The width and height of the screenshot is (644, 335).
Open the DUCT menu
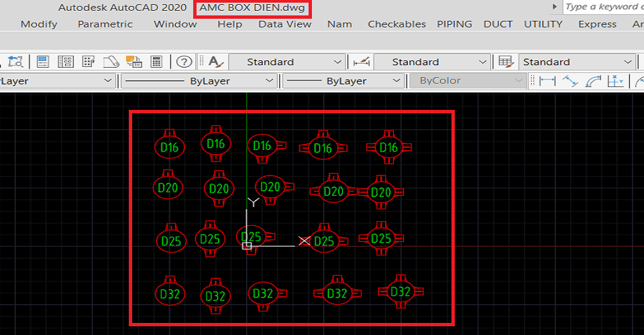(498, 24)
